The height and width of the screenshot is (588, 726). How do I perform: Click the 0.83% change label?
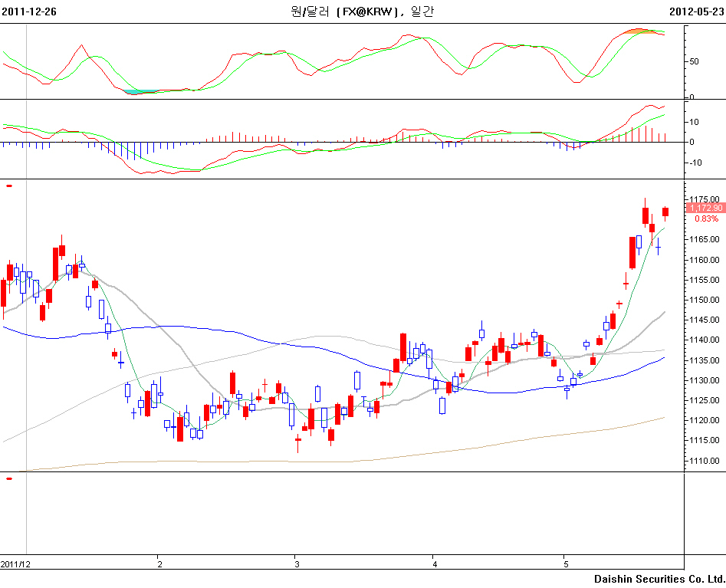click(706, 219)
